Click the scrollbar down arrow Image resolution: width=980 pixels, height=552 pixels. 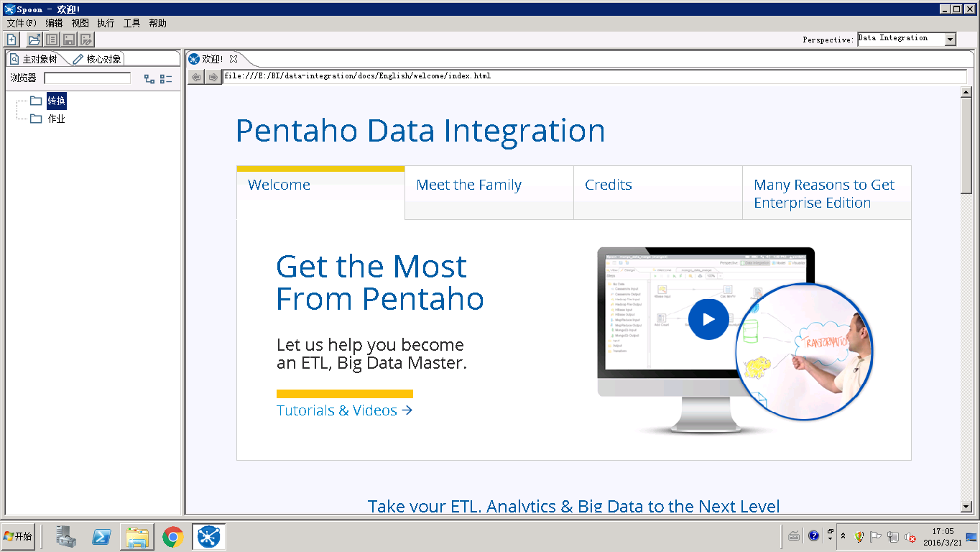coord(966,507)
